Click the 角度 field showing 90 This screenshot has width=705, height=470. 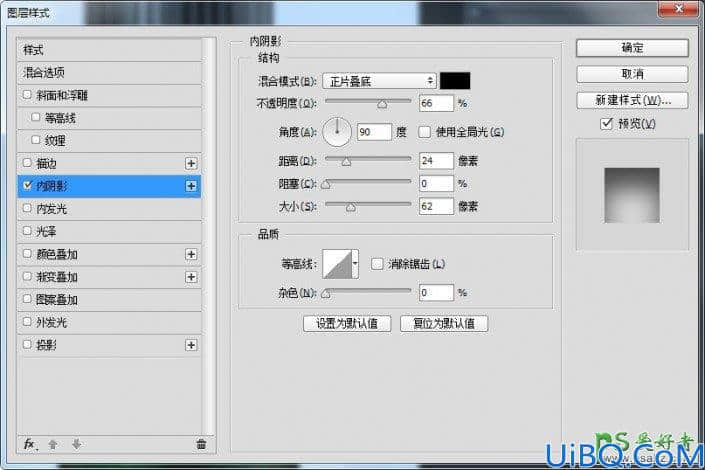click(x=374, y=132)
